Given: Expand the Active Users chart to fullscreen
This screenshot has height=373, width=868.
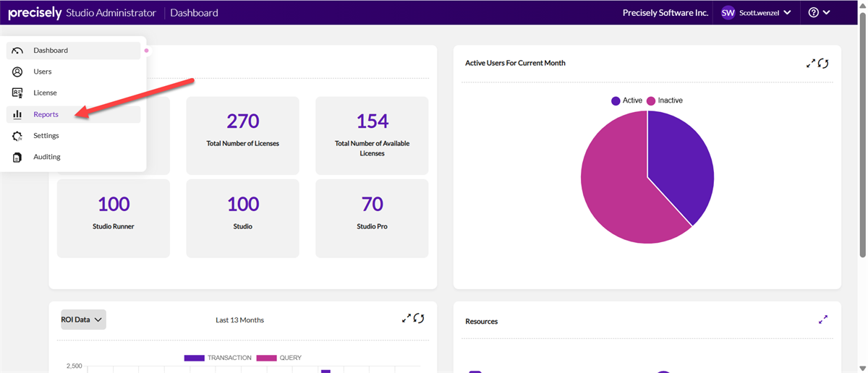Looking at the screenshot, I should (811, 64).
